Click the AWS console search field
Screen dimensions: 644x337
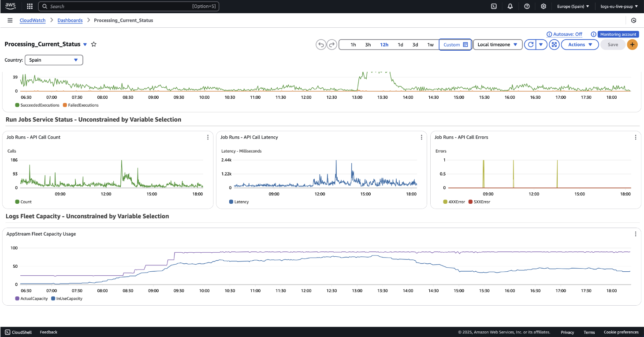(x=119, y=6)
